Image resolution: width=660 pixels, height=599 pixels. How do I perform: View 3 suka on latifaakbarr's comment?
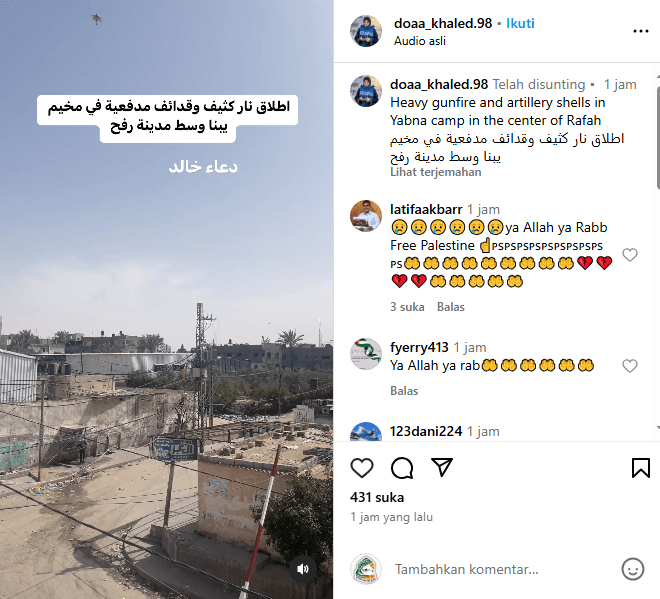(407, 307)
